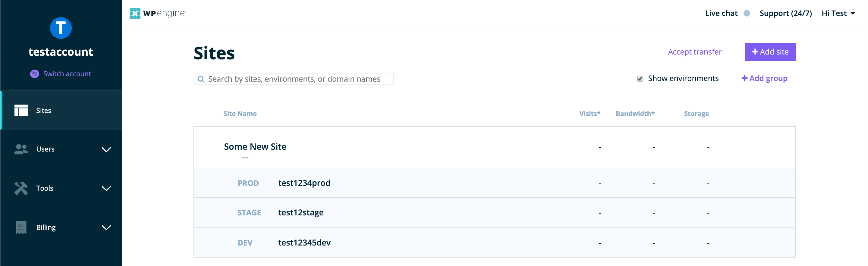Click the WP Engine logo

(158, 14)
